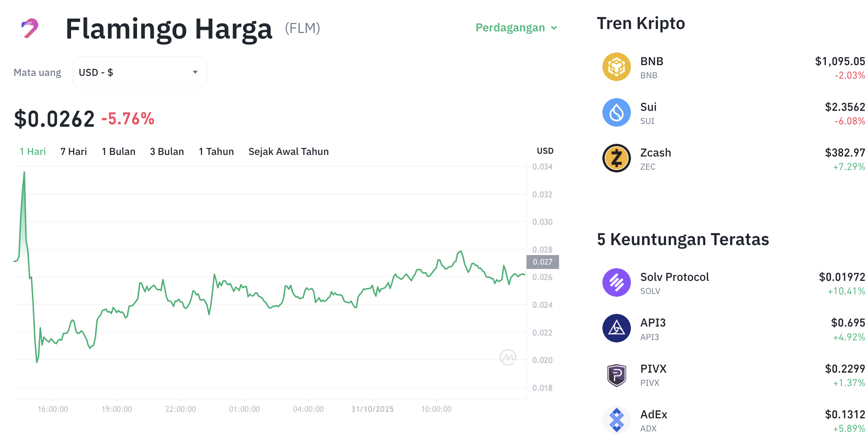This screenshot has width=868, height=437.
Task: Click the Sui droplet icon
Action: pos(616,112)
